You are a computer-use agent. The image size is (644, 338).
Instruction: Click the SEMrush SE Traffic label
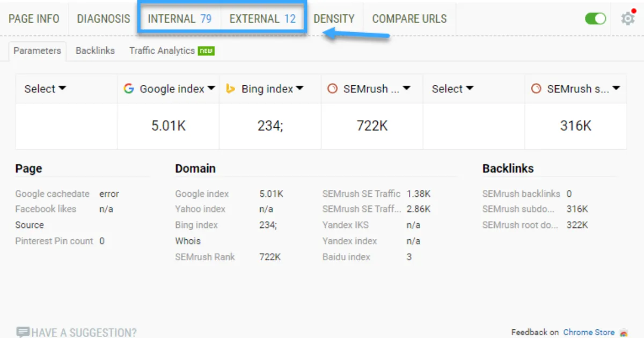362,194
